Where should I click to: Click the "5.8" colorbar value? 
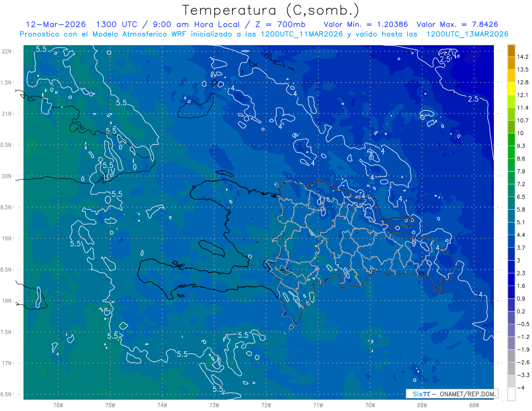pyautogui.click(x=521, y=210)
